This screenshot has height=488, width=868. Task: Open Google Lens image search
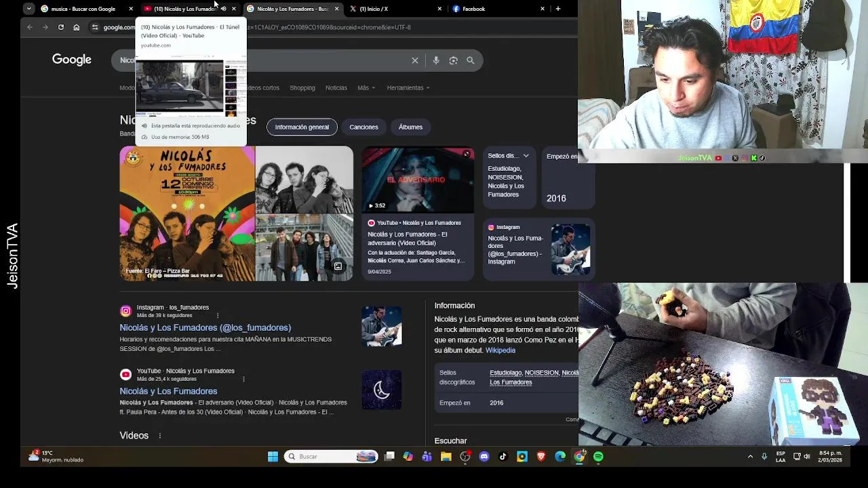[454, 60]
